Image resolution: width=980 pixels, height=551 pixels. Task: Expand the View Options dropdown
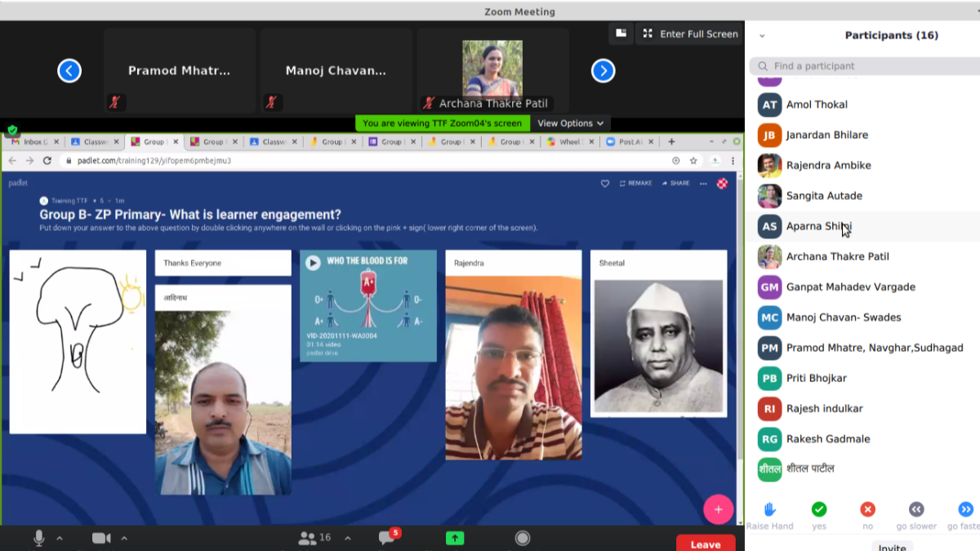tap(570, 123)
